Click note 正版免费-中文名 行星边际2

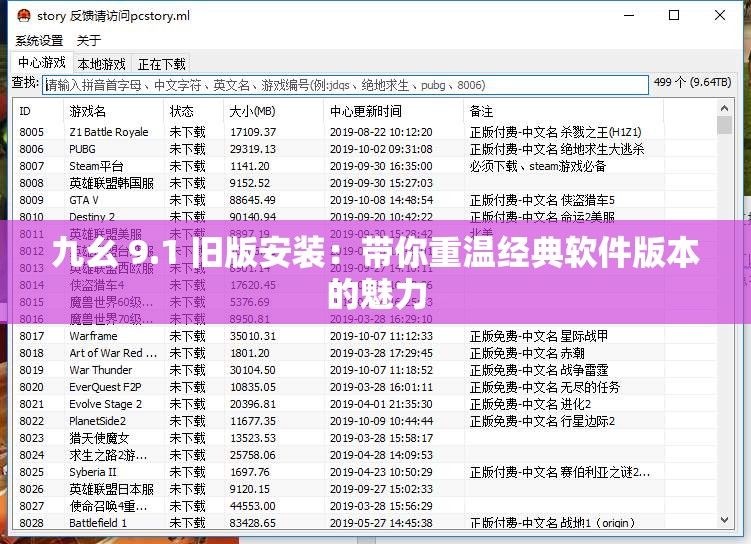tap(542, 421)
